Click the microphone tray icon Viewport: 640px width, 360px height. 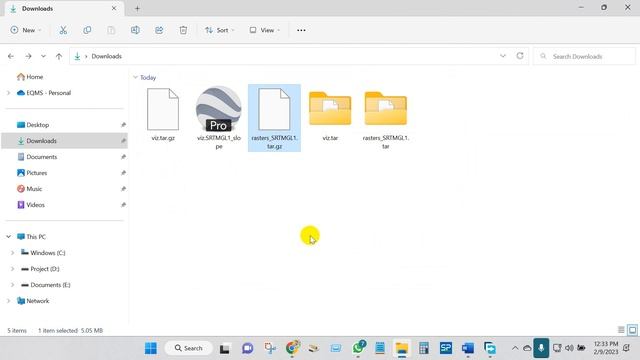541,348
